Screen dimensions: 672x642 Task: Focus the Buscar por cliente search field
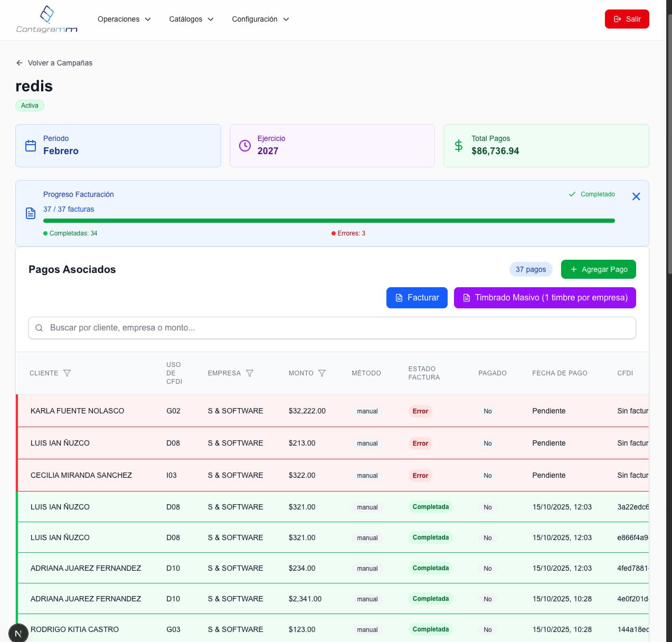332,328
